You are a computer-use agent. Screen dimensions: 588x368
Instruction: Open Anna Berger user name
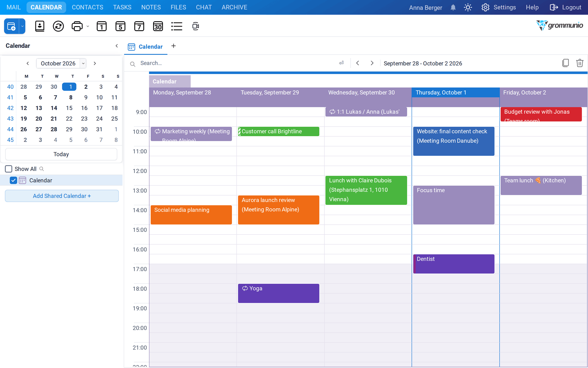(425, 7)
